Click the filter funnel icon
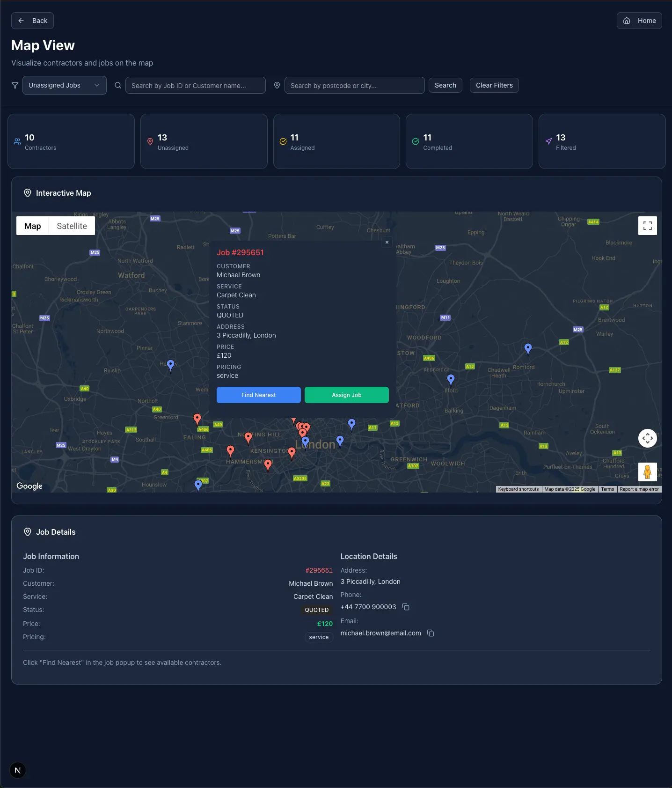 (15, 85)
